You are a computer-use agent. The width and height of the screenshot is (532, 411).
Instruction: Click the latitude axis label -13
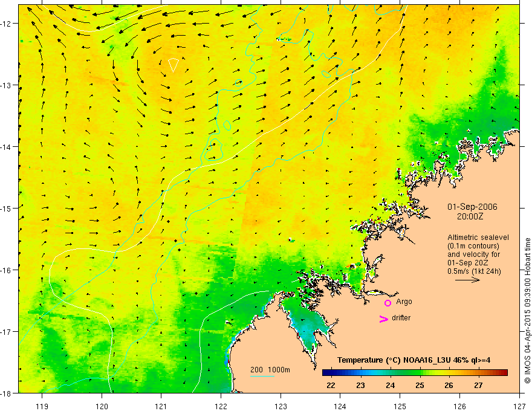7,85
